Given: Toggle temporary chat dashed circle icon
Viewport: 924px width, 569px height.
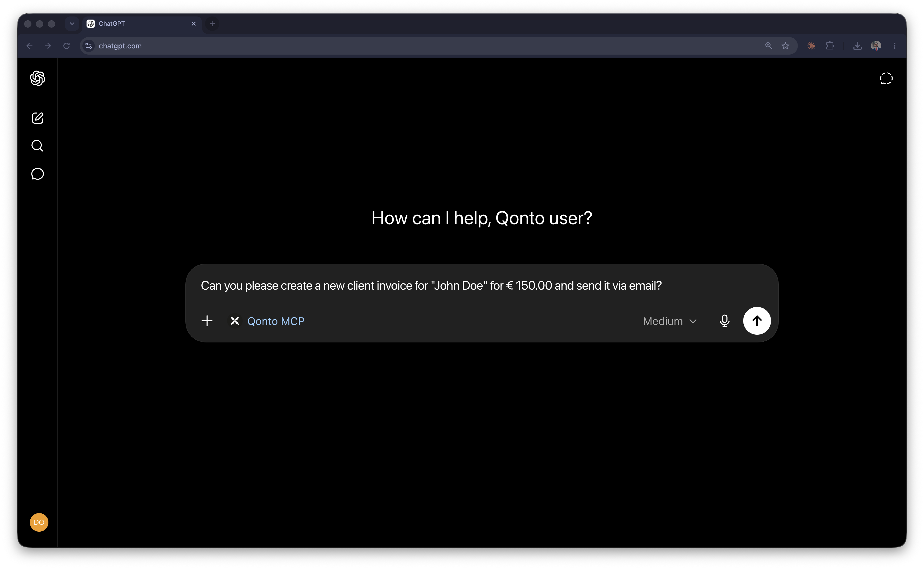Looking at the screenshot, I should [x=886, y=78].
